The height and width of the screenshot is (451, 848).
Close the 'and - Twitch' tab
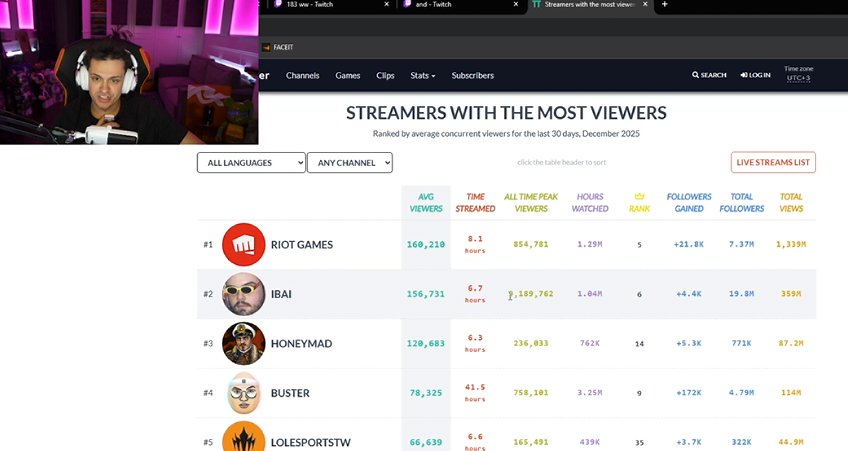(x=515, y=4)
